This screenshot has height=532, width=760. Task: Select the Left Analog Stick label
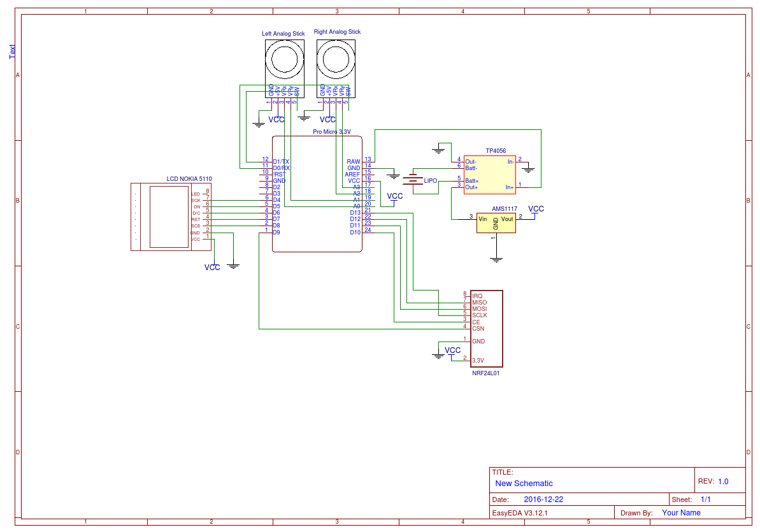[283, 31]
